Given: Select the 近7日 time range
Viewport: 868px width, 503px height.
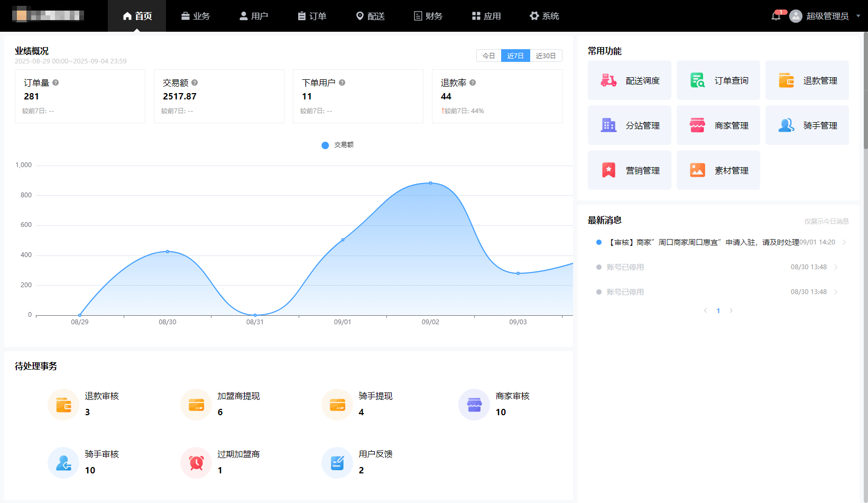Looking at the screenshot, I should point(515,56).
